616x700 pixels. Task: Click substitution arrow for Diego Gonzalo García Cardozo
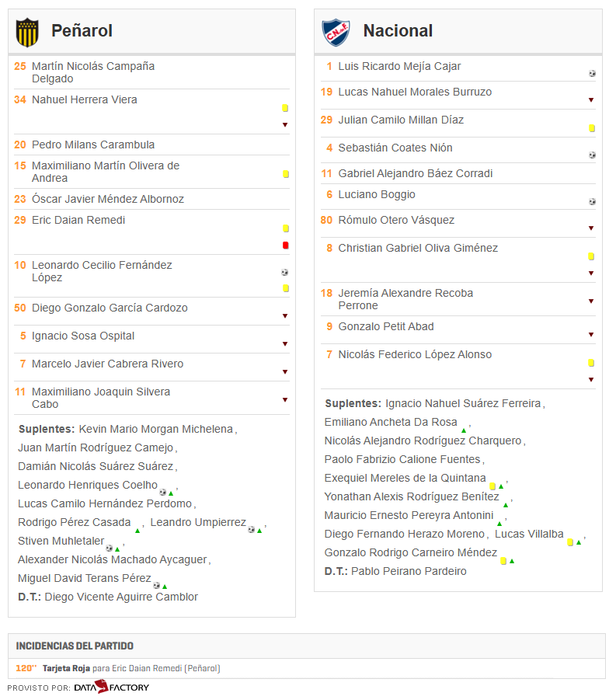(285, 315)
